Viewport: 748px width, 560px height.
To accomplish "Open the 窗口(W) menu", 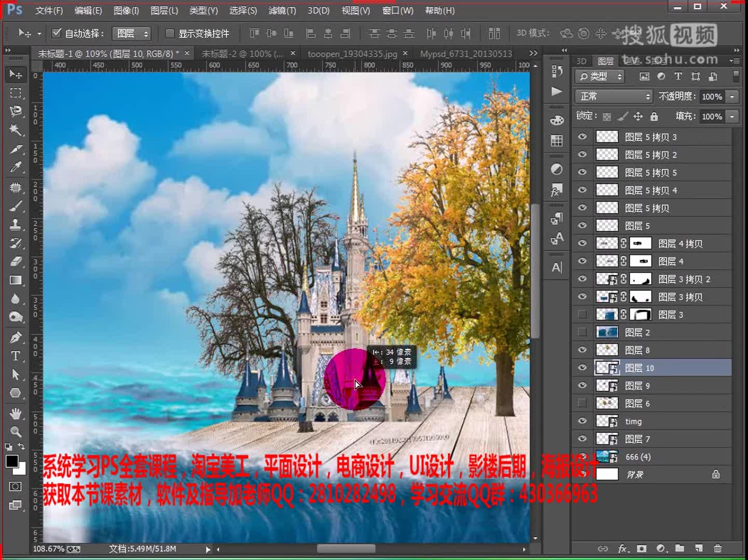I will [x=398, y=10].
